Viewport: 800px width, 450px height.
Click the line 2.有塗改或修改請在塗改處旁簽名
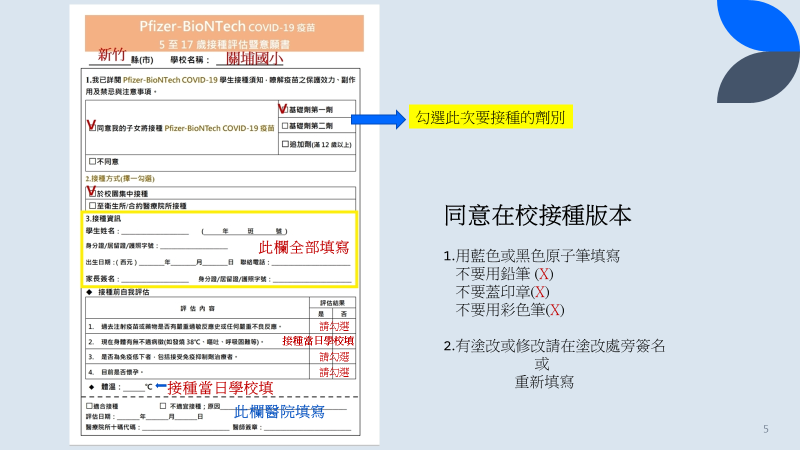(555, 346)
